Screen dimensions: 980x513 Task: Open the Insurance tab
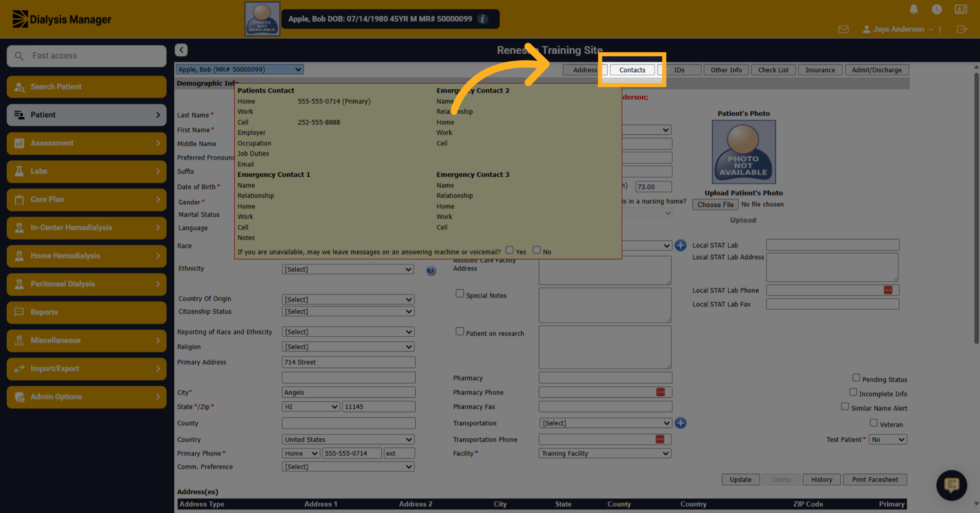820,70
